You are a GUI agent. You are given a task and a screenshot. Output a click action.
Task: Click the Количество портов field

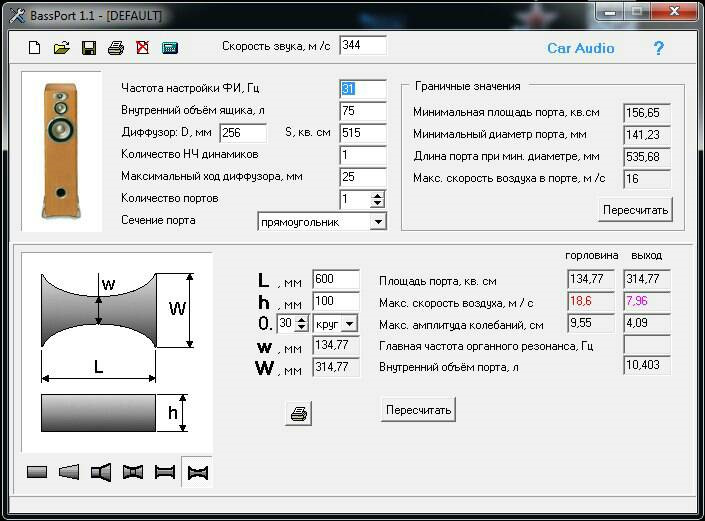pyautogui.click(x=355, y=199)
